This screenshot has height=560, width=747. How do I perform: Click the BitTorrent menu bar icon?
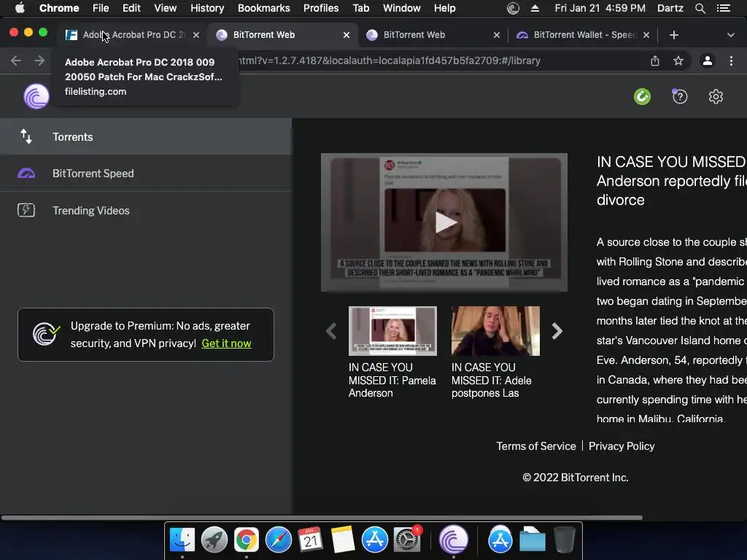[x=513, y=8]
